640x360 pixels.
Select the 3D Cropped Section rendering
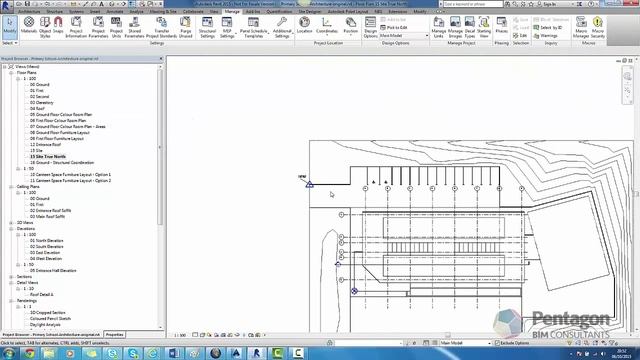48,313
